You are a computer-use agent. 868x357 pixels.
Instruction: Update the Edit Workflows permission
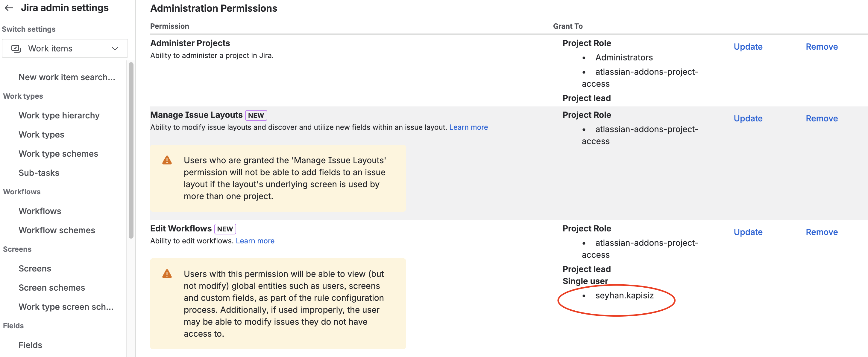748,232
